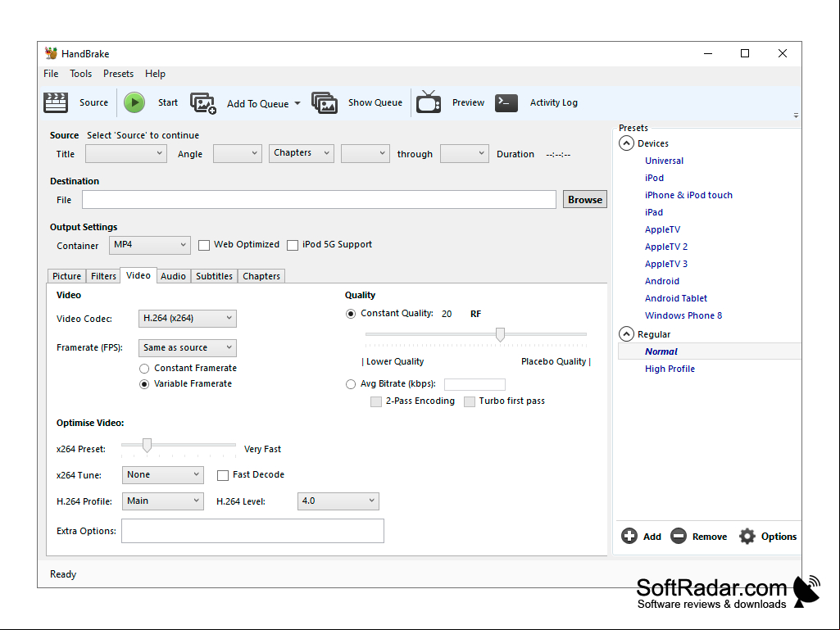This screenshot has width=840, height=630.
Task: Open the Presets menu
Action: pyautogui.click(x=118, y=74)
